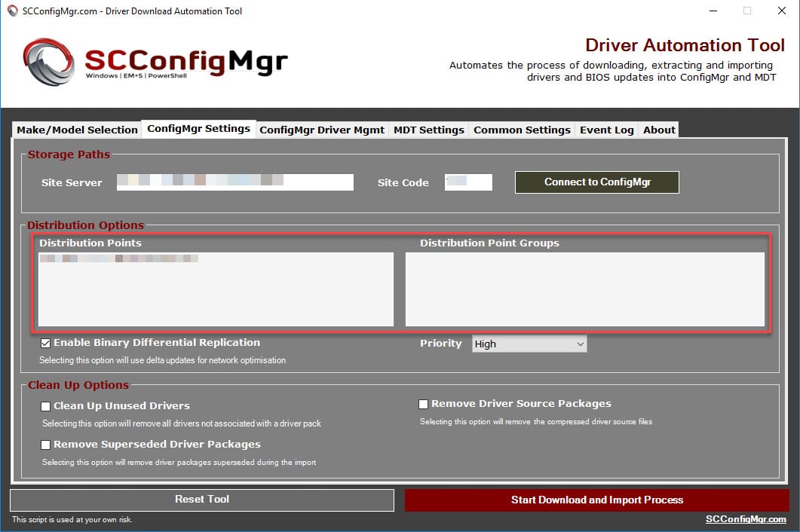Open the Make/Model Selection tab
Screen dimensions: 800x532
click(77, 130)
